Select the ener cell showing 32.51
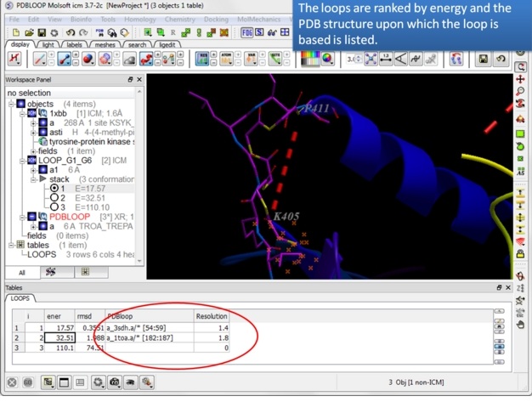Screen dimensions: 532x402 59,337
